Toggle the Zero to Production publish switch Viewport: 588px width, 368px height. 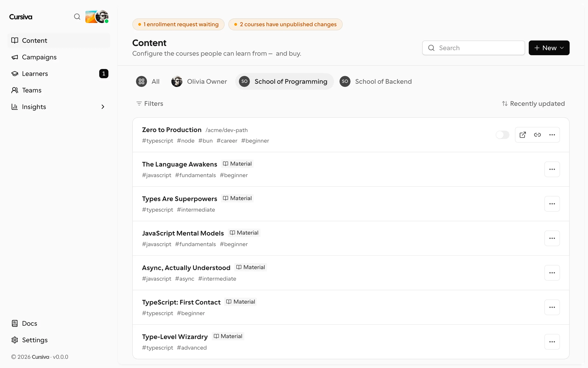tap(503, 135)
